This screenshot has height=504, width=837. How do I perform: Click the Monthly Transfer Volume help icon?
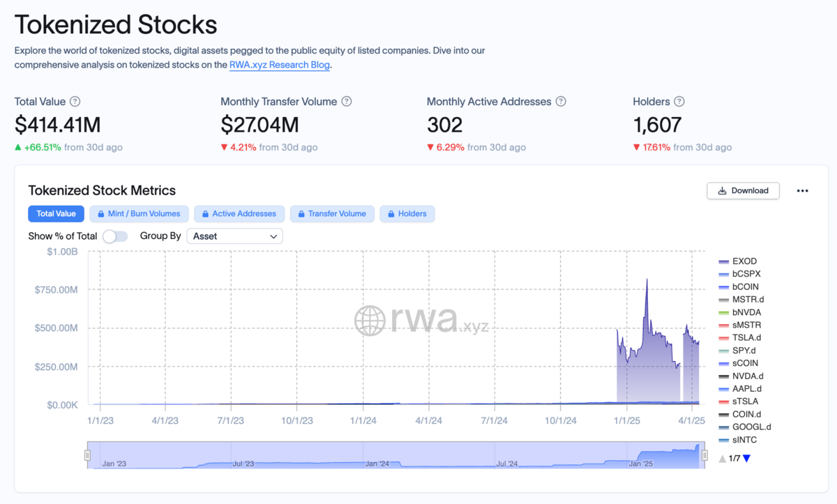[347, 102]
